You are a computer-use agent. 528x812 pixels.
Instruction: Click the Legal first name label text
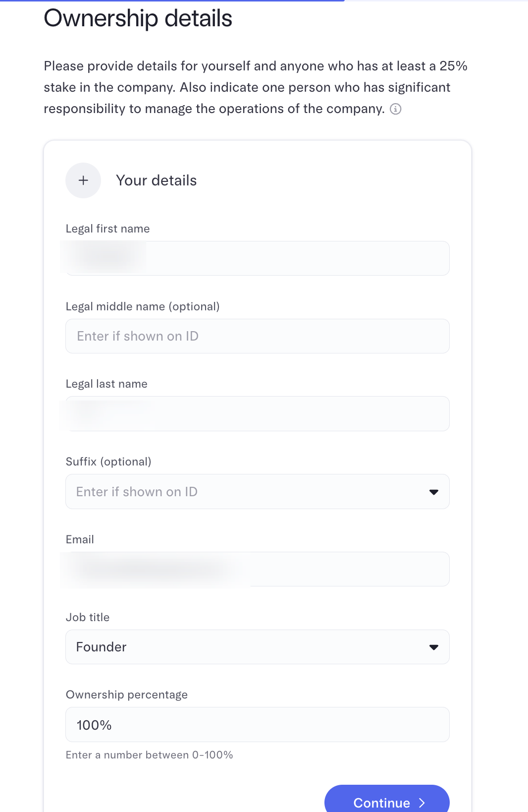107,229
